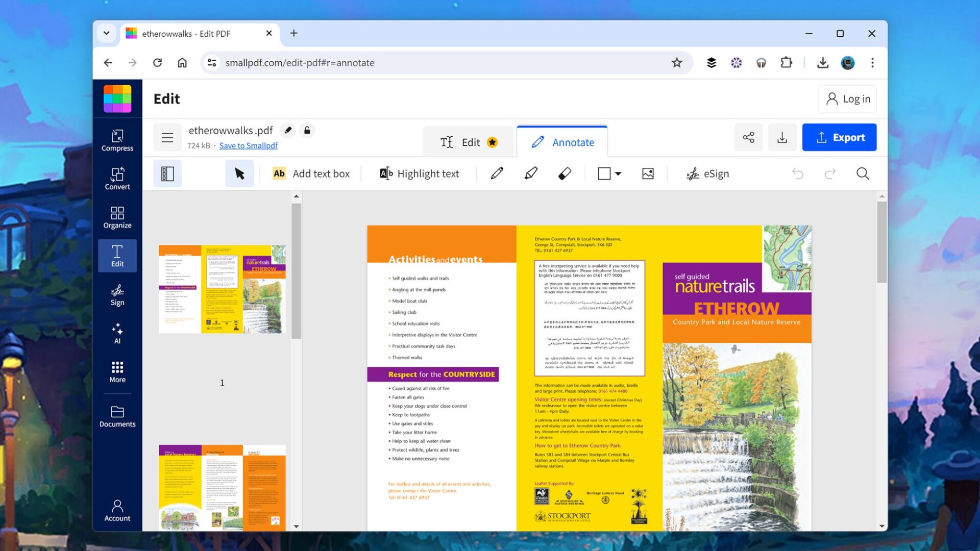Viewport: 980px width, 551px height.
Task: Select the Annotate tab
Action: click(x=562, y=142)
